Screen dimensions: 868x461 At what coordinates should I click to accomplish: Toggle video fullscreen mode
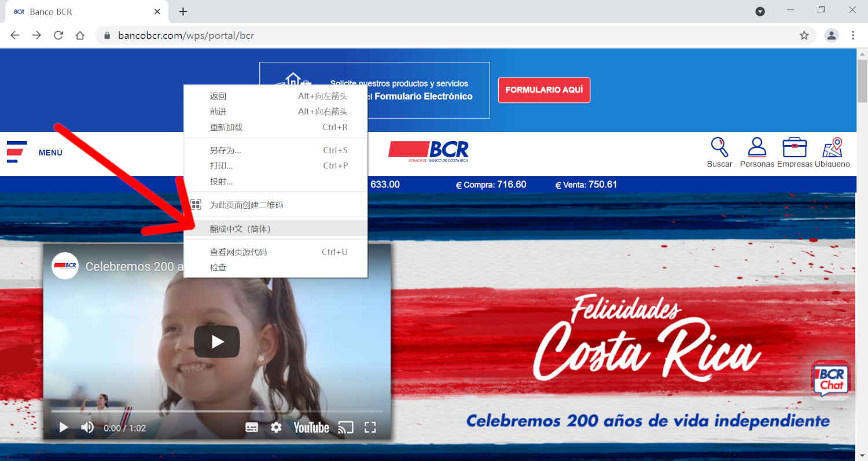[370, 427]
